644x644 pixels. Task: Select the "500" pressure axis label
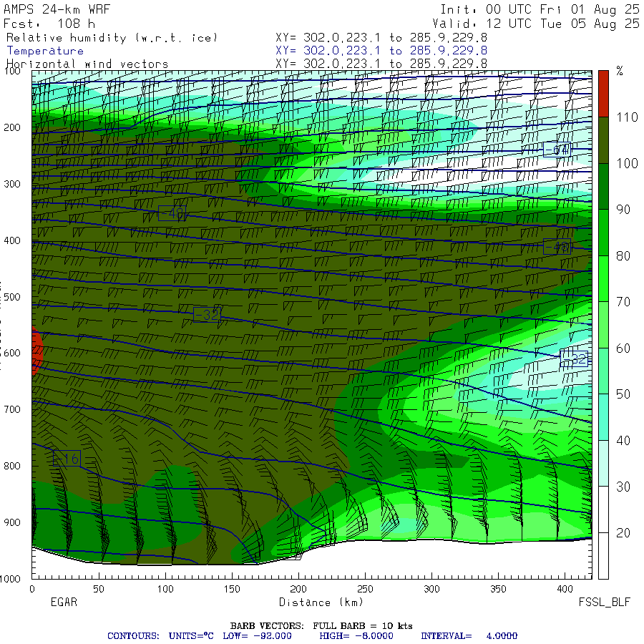(x=12, y=297)
